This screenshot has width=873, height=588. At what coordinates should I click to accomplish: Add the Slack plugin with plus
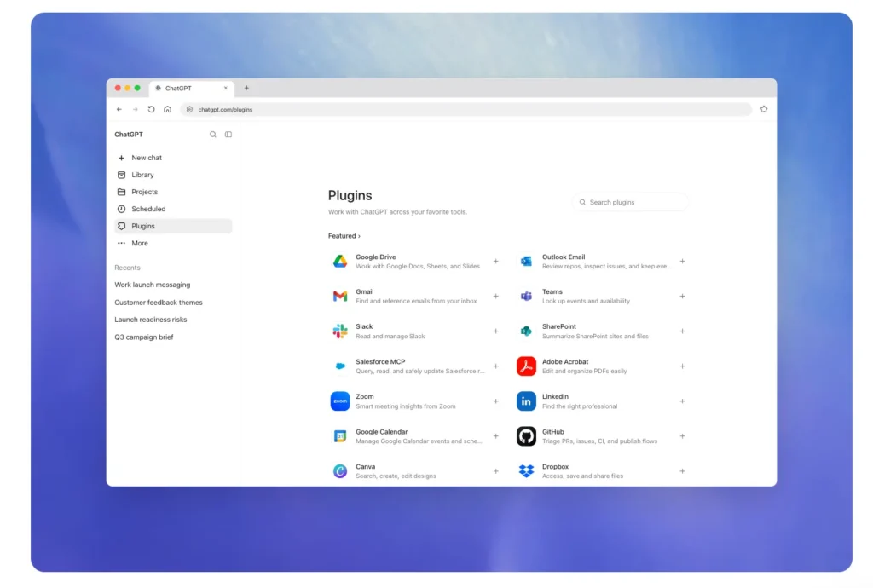tap(495, 331)
